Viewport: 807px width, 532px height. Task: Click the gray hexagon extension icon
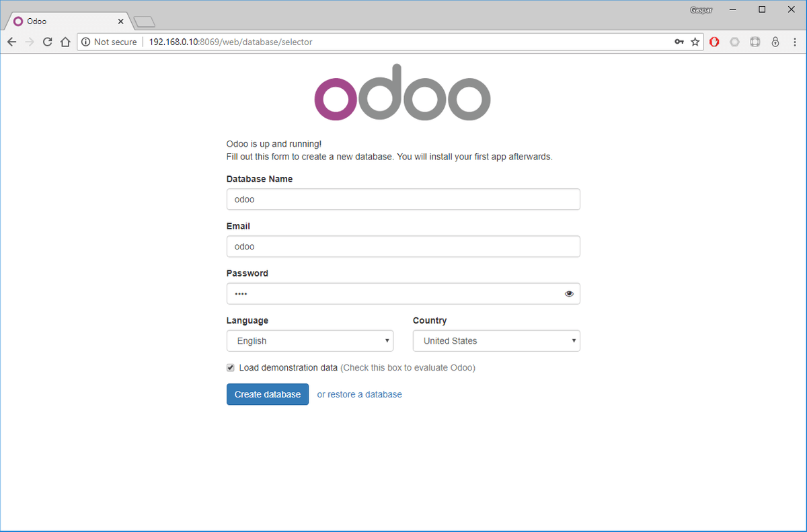735,42
